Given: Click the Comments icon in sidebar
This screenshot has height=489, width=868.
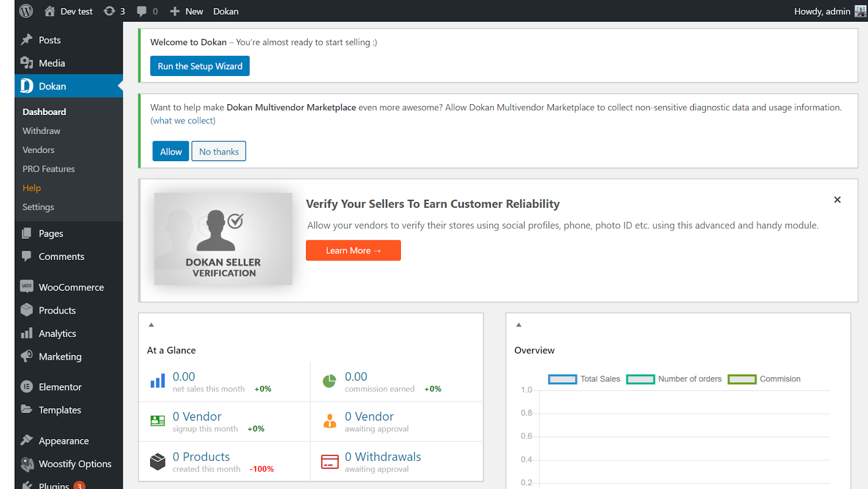Looking at the screenshot, I should click(x=27, y=256).
